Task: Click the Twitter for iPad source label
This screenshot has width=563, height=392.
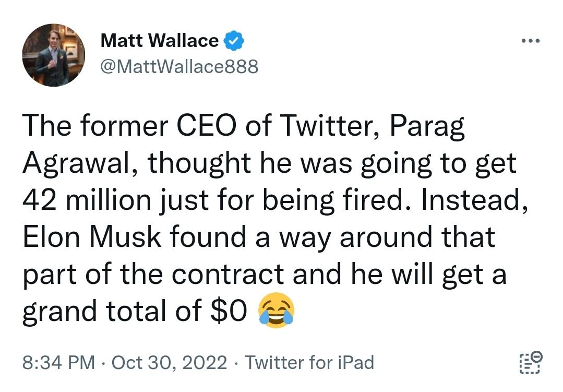Action: click(309, 362)
